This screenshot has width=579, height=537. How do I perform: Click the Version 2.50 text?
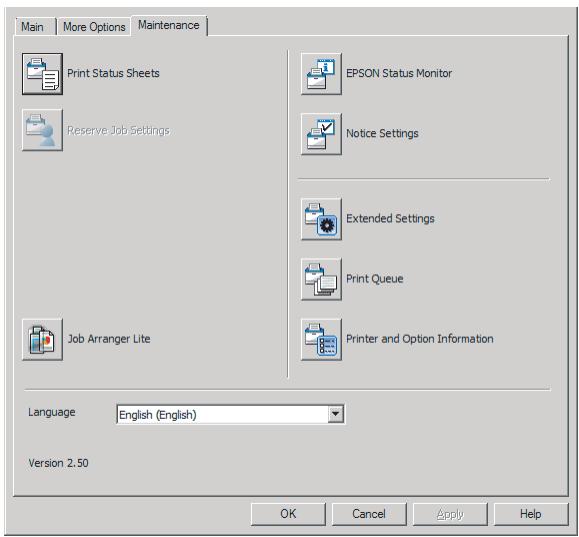click(58, 463)
